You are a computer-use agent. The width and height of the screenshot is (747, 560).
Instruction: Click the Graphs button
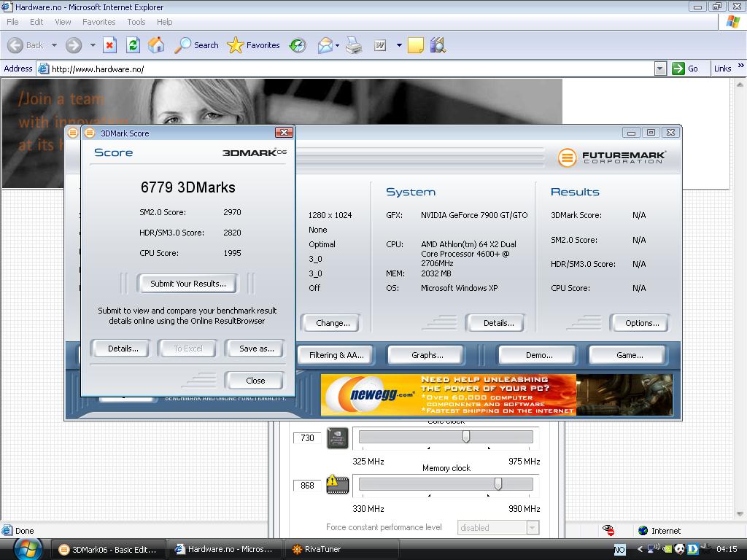(427, 355)
